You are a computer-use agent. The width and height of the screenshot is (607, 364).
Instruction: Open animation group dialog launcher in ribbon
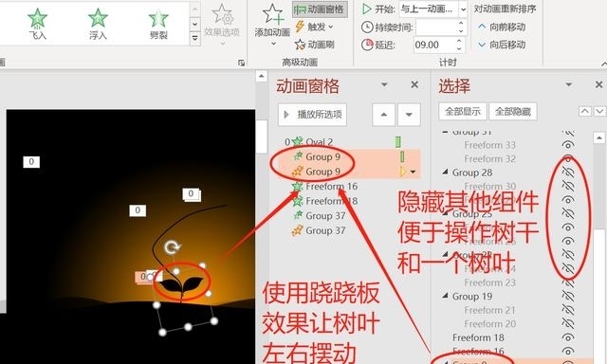click(241, 63)
